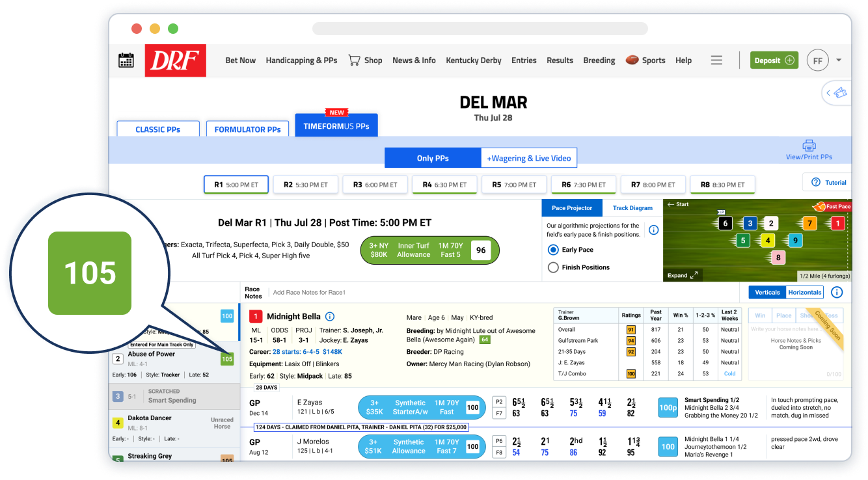
Task: Click the browser address bar
Action: (x=480, y=29)
